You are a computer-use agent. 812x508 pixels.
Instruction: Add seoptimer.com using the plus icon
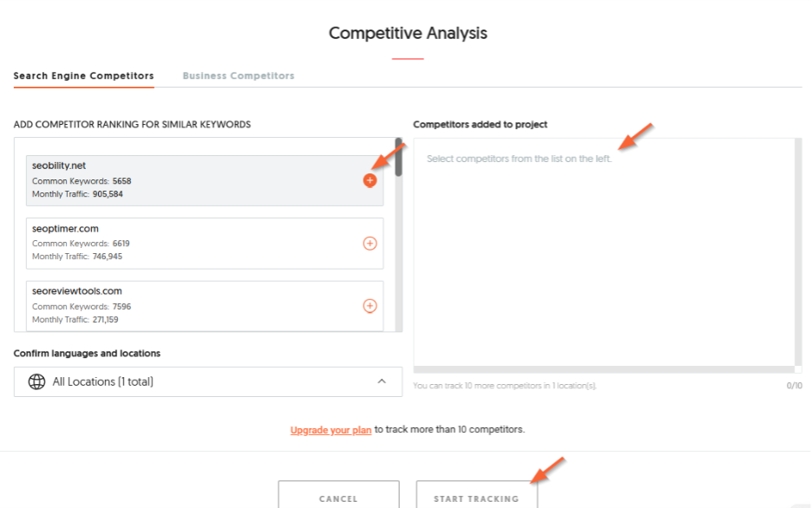[370, 243]
